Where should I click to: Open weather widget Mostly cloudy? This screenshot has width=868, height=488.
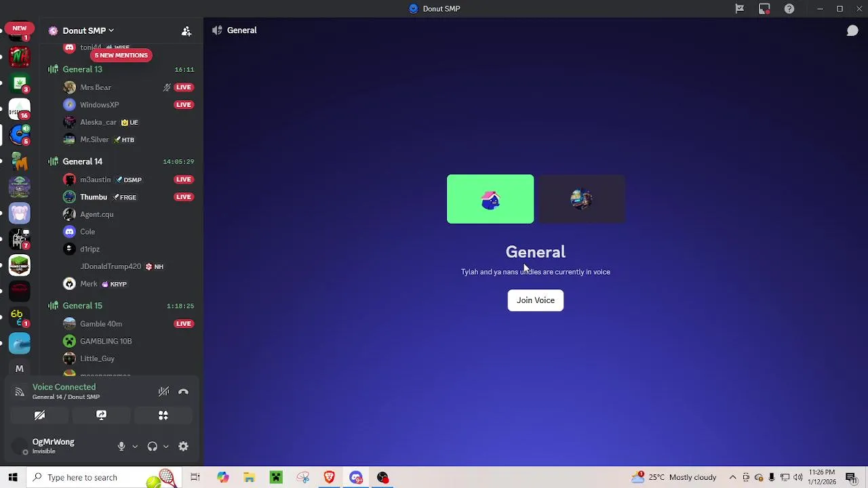pos(673,477)
